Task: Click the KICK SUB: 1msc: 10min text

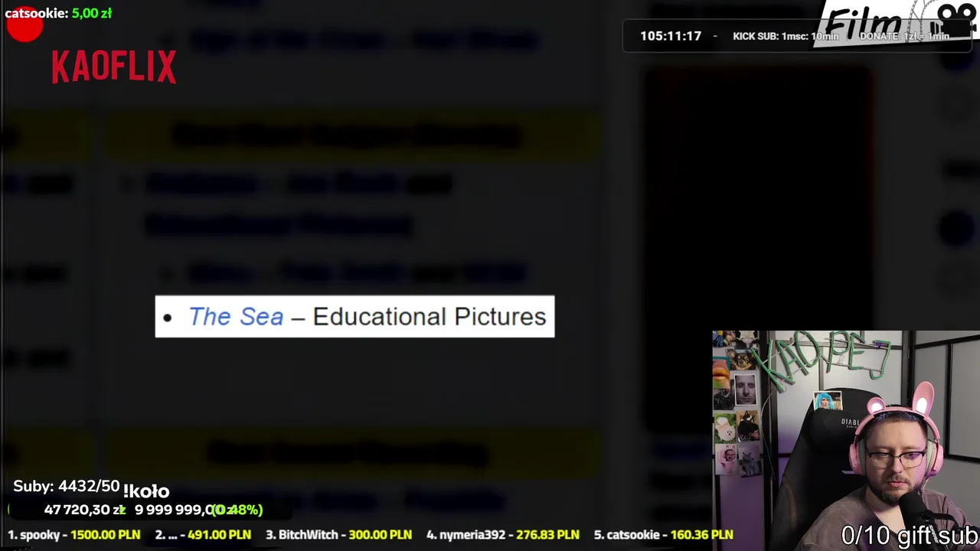Action: click(x=786, y=36)
